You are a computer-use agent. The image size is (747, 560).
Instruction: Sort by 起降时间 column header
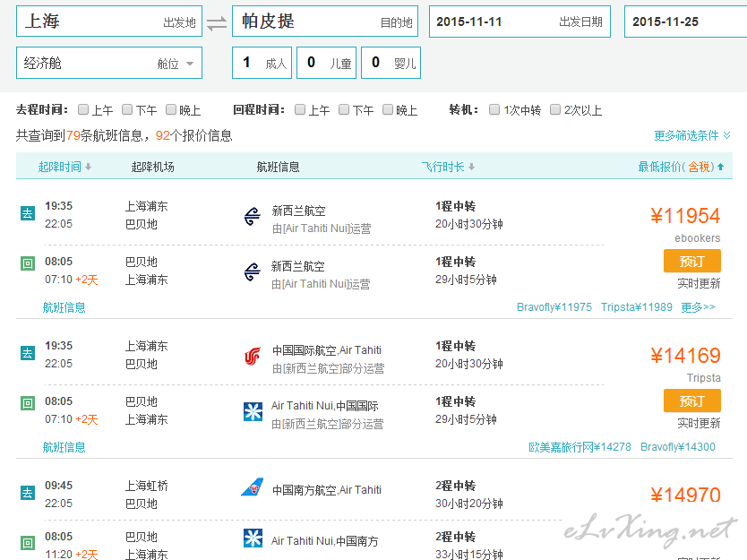coord(64,167)
